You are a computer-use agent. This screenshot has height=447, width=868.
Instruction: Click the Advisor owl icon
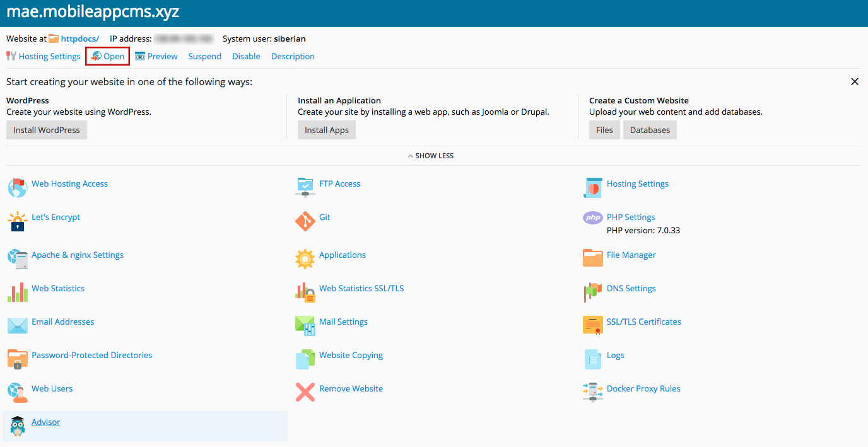17,426
